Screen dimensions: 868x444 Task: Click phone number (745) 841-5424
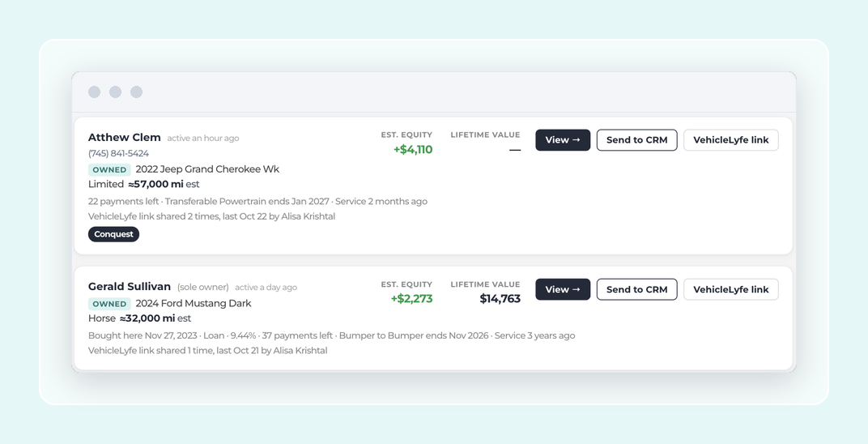coord(118,153)
